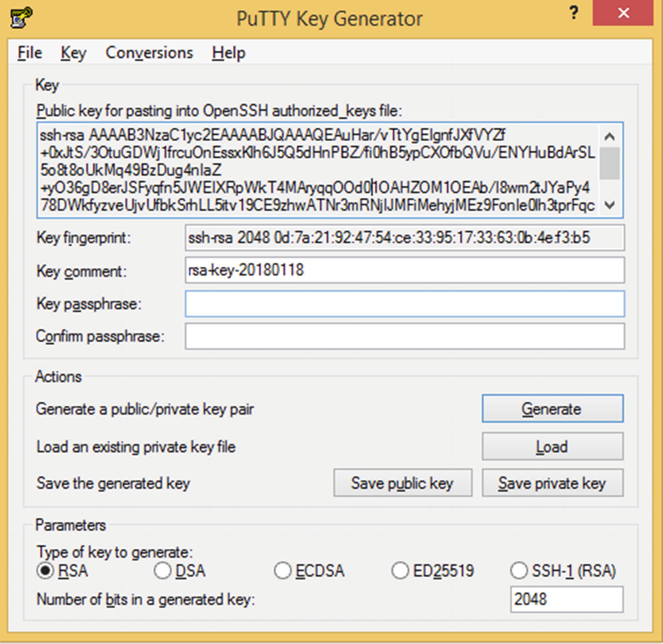Click Save private key button
The image size is (663, 644).
pos(552,483)
